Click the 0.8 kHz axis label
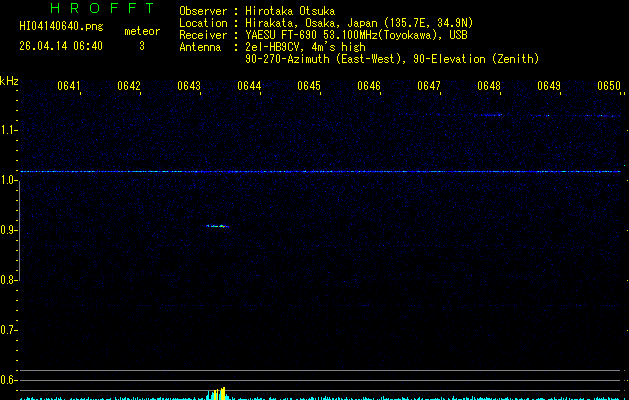 click(7, 280)
